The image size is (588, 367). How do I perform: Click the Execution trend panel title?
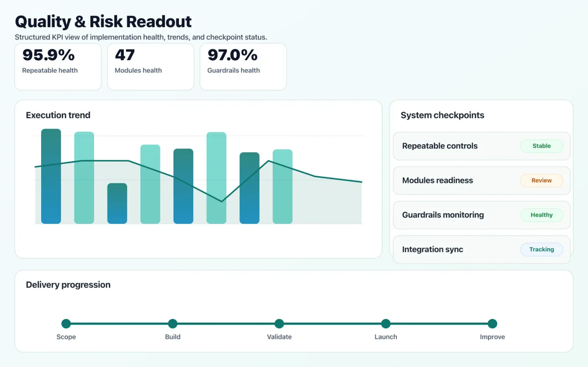click(x=58, y=115)
